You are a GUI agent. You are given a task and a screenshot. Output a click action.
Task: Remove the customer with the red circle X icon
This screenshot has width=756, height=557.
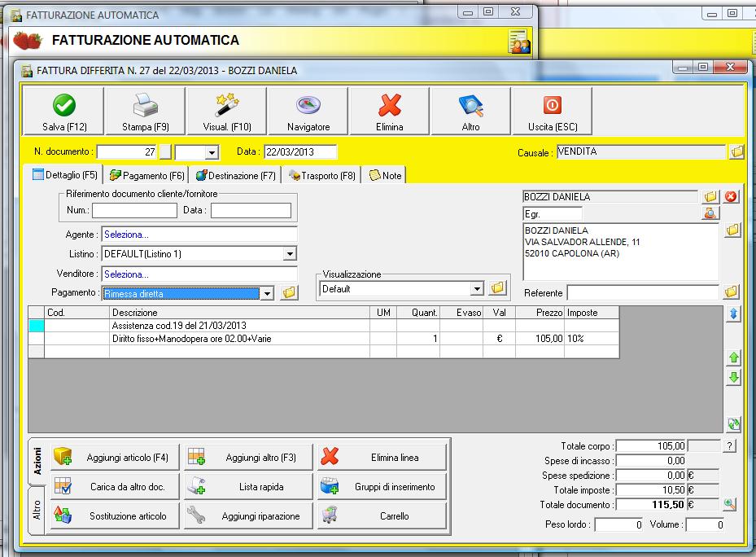click(x=731, y=196)
